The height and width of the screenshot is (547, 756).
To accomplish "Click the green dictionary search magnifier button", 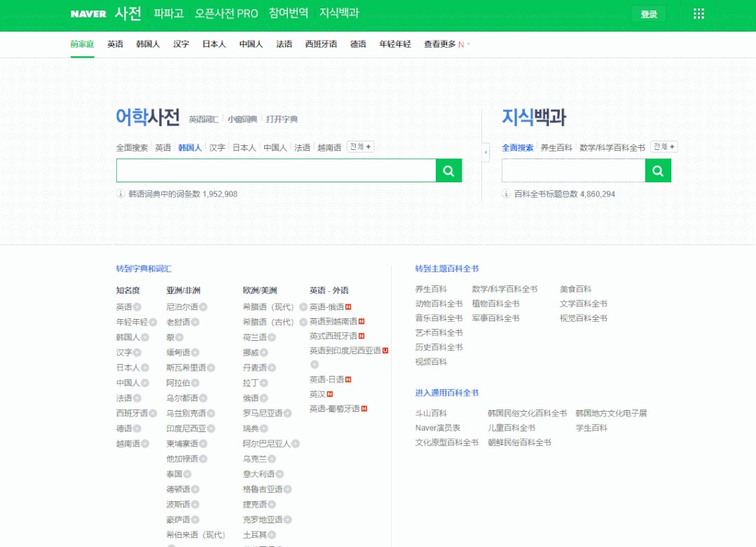I will pos(448,170).
